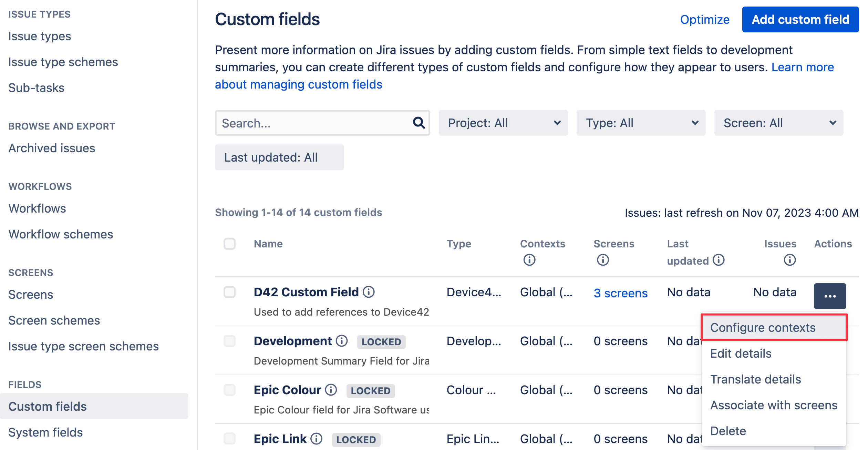
Task: Click the Add custom field button
Action: 800,20
